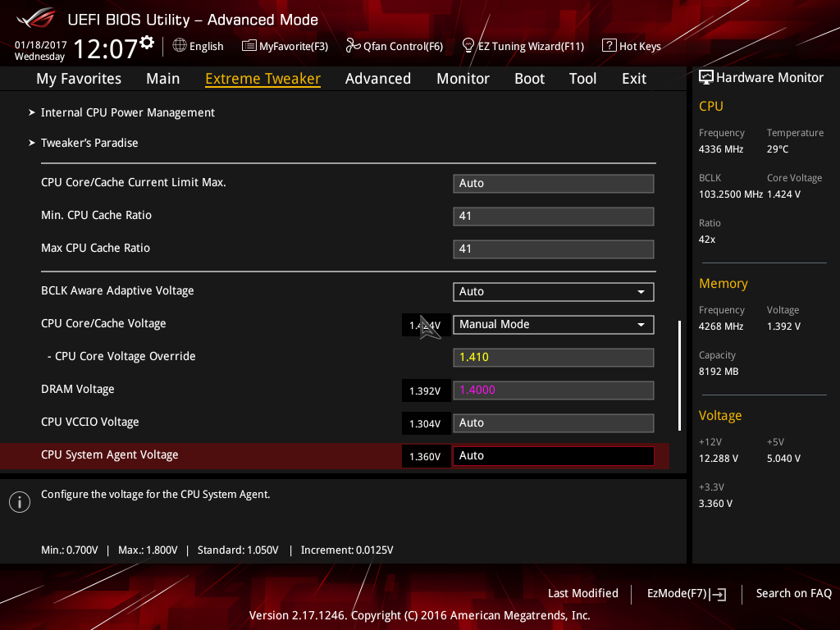Click System Agent 1.360V readout
This screenshot has width=840, height=630.
point(426,456)
